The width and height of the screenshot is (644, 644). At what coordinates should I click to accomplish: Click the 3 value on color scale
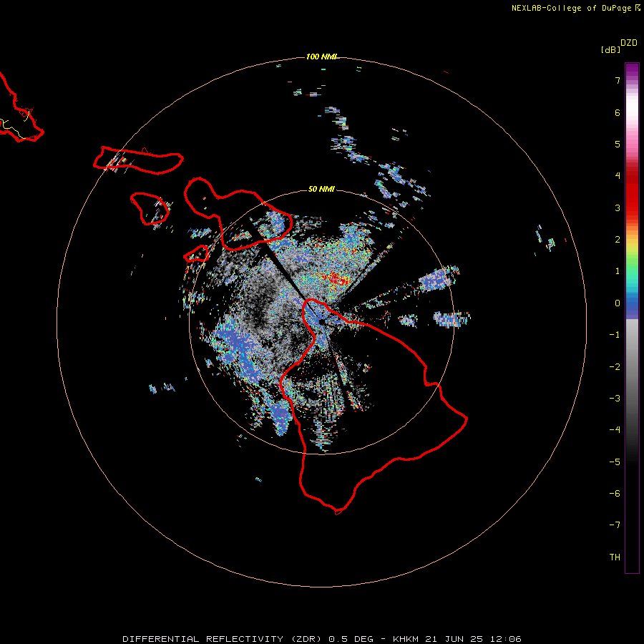[x=618, y=208]
